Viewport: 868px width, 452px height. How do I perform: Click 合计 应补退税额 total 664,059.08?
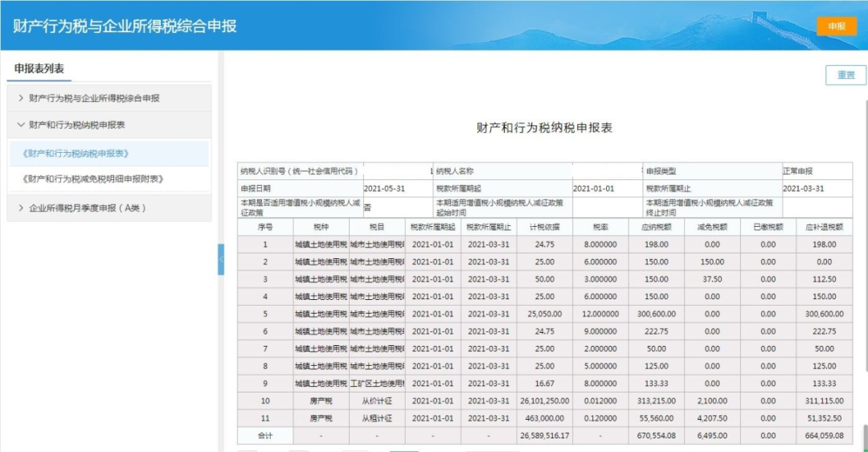tap(825, 436)
